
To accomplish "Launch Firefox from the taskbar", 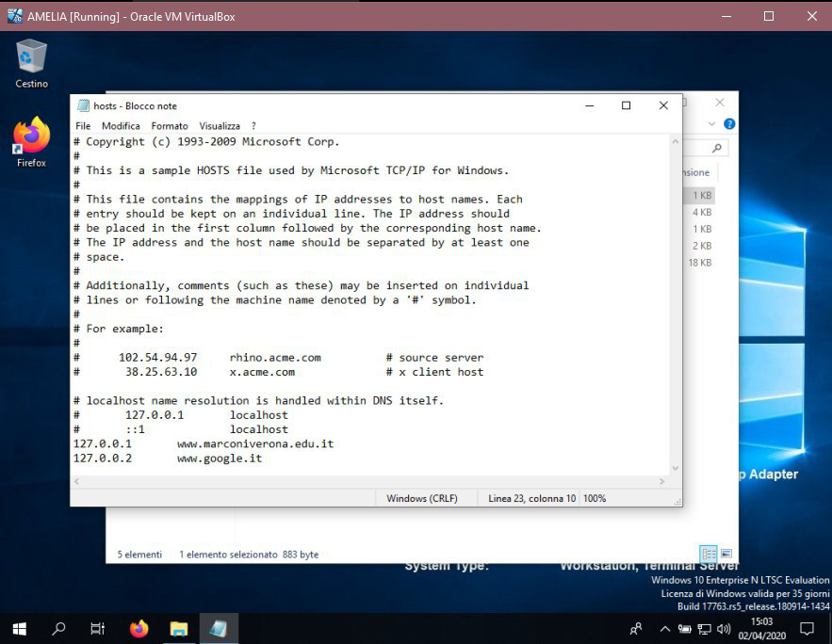I will pos(139,629).
